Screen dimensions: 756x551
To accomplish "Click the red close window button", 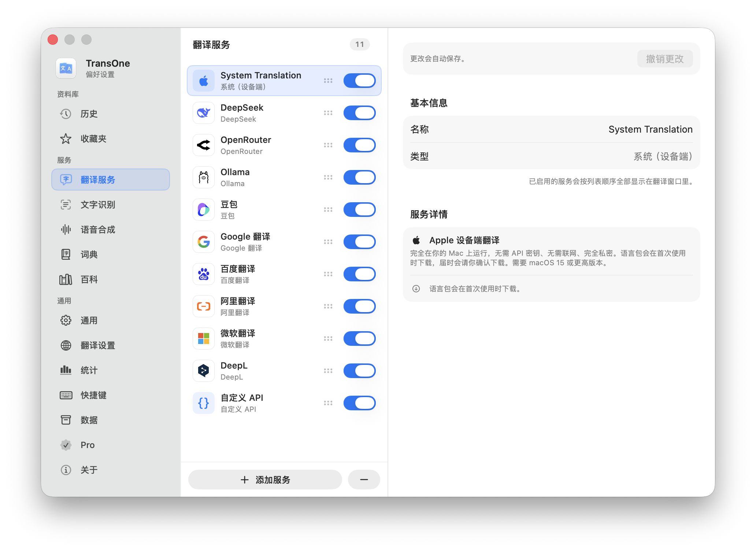I will (53, 39).
